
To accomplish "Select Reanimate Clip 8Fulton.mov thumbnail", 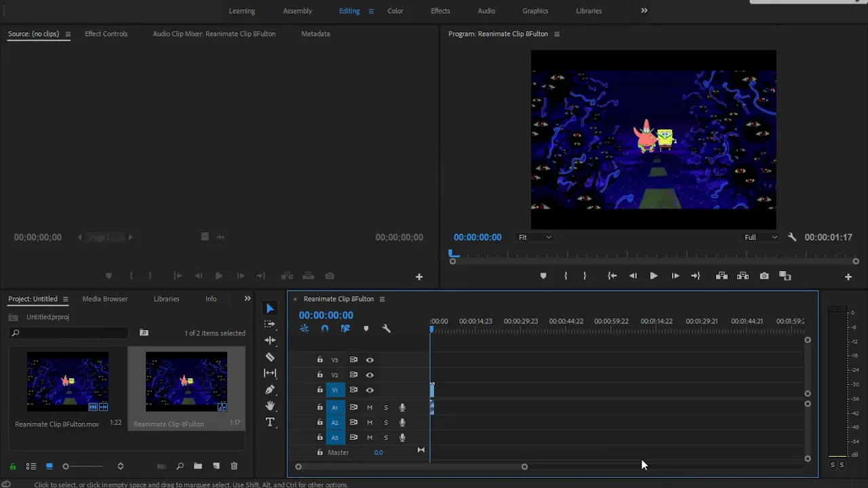I will (68, 382).
